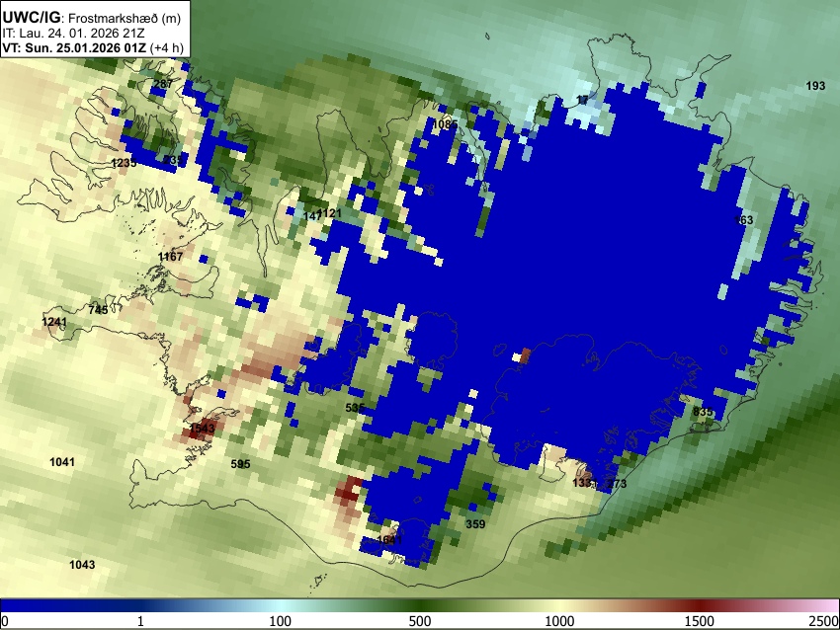The height and width of the screenshot is (630, 840).
Task: Click the 'IT: Lau. 24. 01. 2026 21Z' line
Action: (73, 34)
